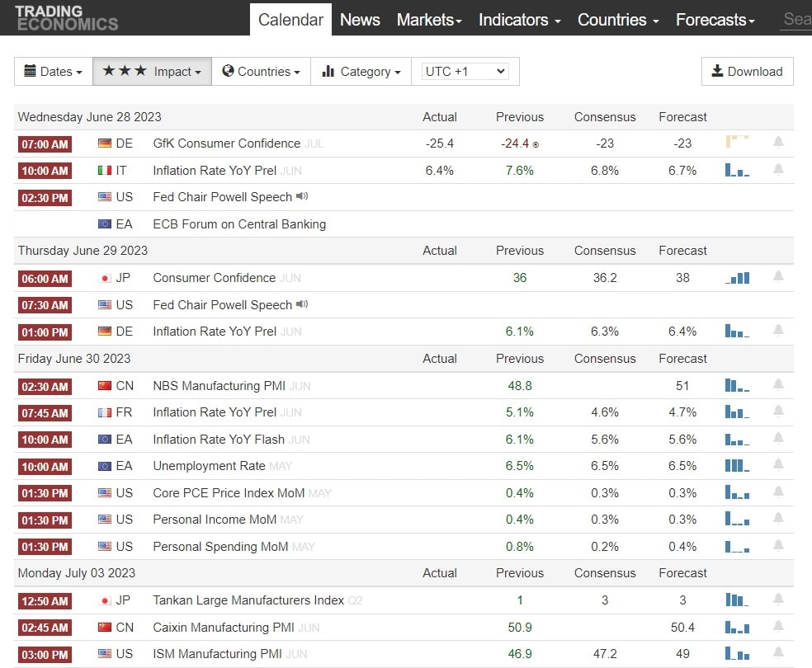Click the CN flag on Caixin PMI row

(105, 627)
